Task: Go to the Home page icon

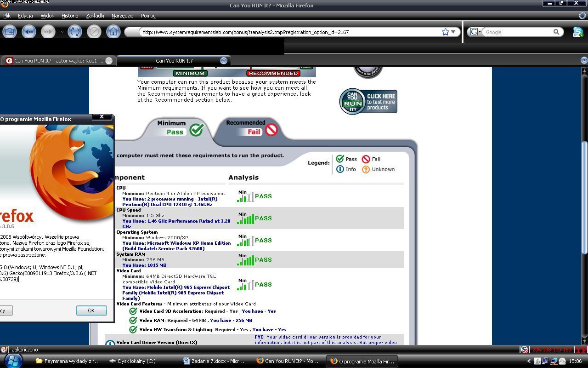Action: pyautogui.click(x=113, y=32)
